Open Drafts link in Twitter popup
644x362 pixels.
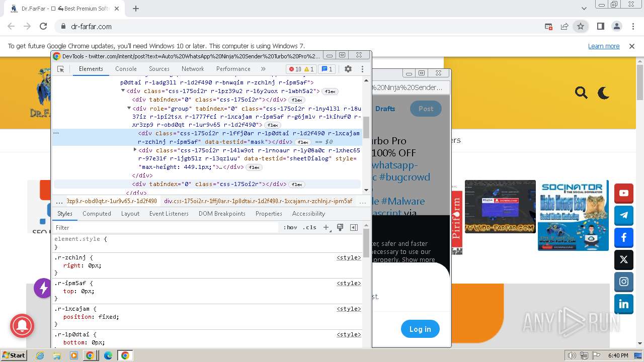coord(385,109)
